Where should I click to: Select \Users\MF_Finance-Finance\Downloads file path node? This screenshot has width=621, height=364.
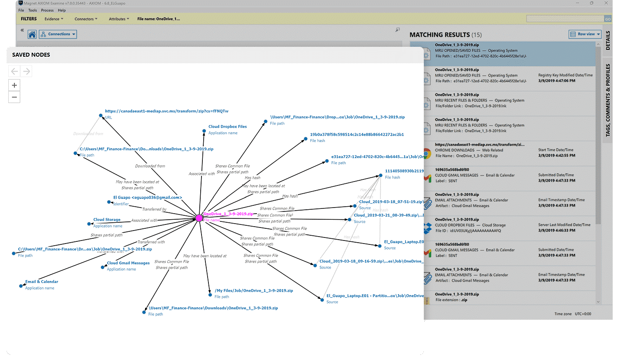144,312
